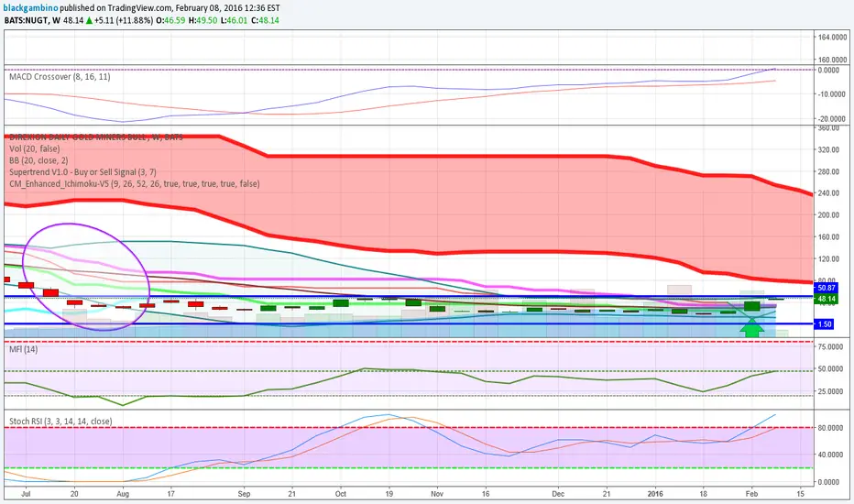854x504 pixels.
Task: Click the MACD Crossover (8, 16, 11) label
Action: click(60, 77)
